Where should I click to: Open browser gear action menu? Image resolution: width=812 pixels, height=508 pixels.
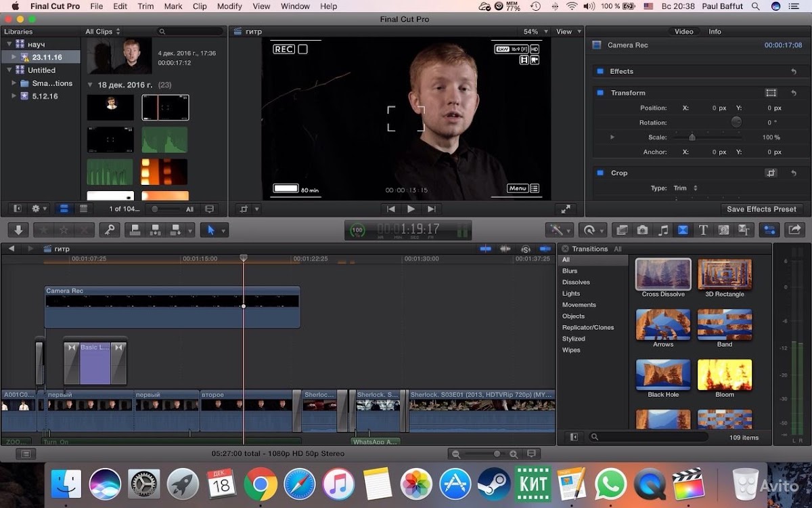pyautogui.click(x=39, y=209)
